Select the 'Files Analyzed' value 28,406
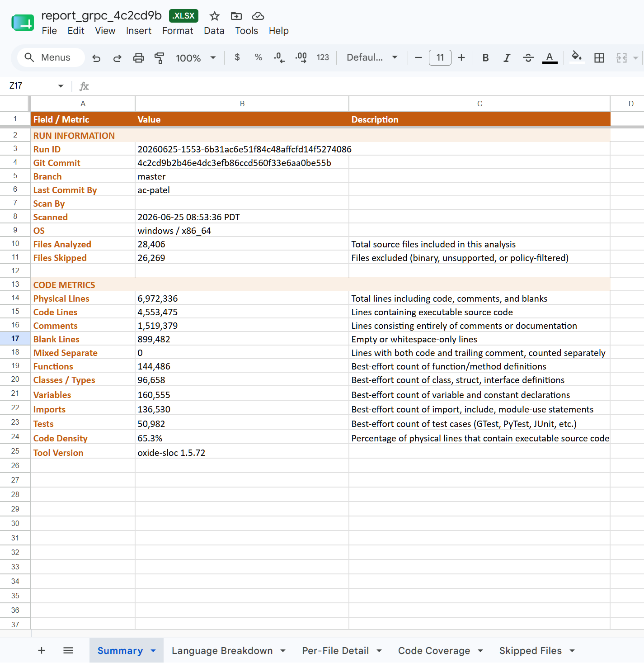The width and height of the screenshot is (644, 663). [x=242, y=244]
